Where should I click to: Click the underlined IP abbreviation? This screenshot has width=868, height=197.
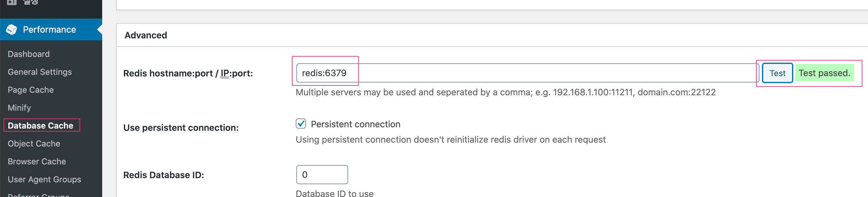click(225, 73)
